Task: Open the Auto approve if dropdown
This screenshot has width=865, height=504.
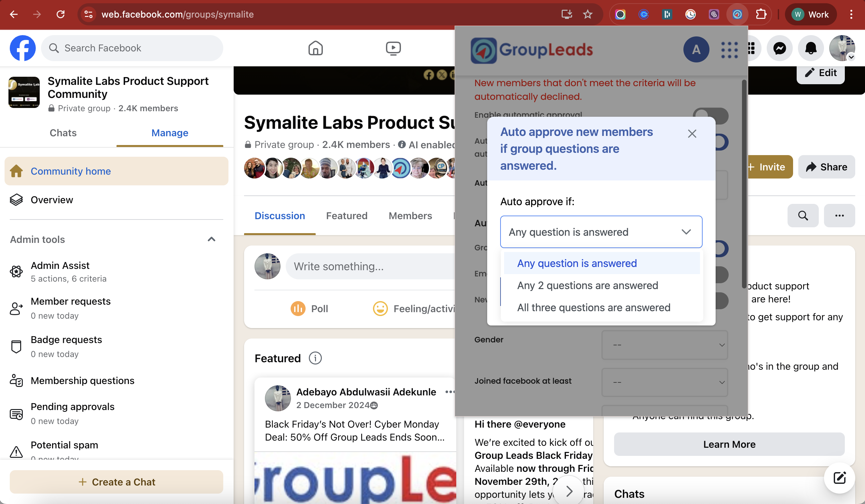Action: 601,232
